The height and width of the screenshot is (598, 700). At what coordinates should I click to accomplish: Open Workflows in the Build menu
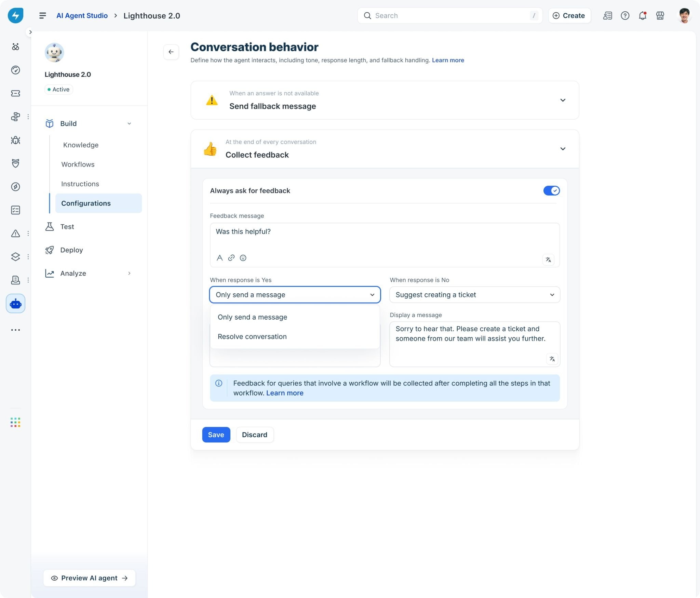pyautogui.click(x=78, y=164)
